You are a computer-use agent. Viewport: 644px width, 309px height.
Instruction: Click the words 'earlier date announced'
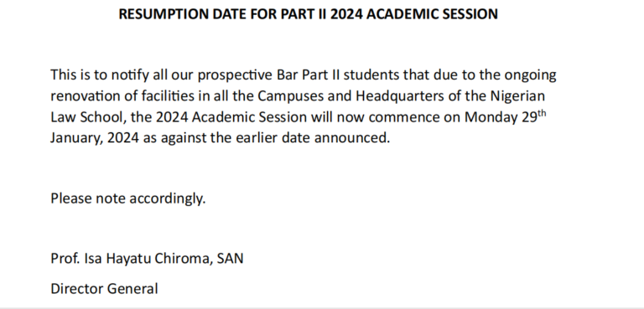313,138
